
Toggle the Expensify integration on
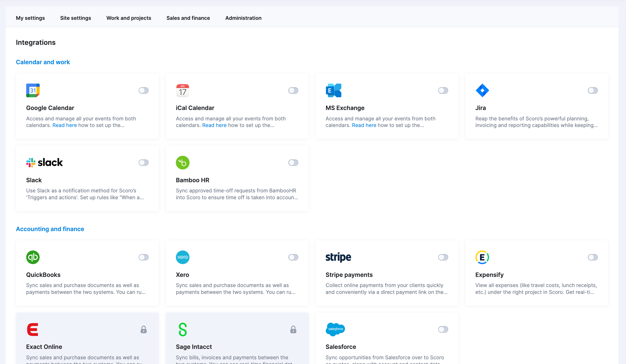(593, 257)
